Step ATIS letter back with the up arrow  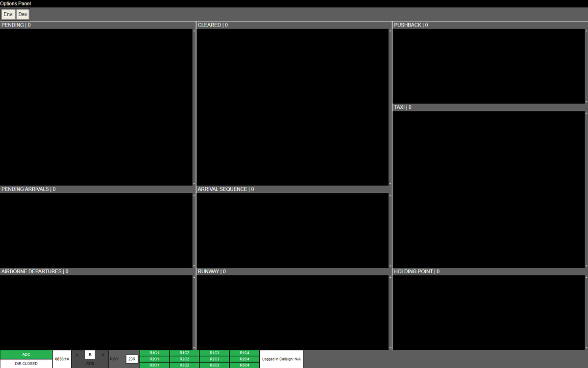pos(77,355)
